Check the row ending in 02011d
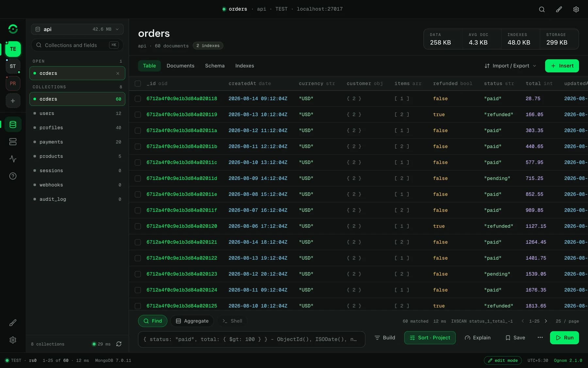Screen dimensions: 588x368 [x=138, y=179]
